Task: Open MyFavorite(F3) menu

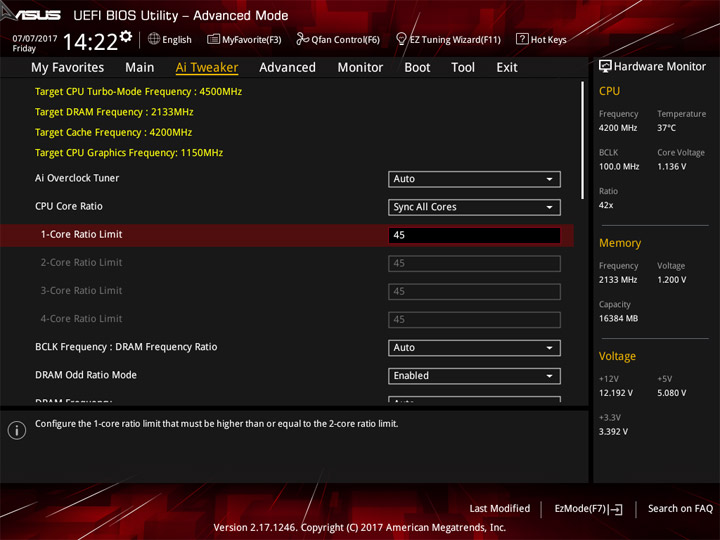Action: tap(252, 39)
